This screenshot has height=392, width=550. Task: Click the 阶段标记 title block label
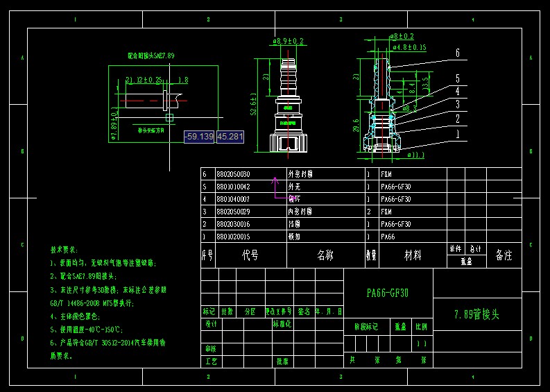[x=366, y=327]
